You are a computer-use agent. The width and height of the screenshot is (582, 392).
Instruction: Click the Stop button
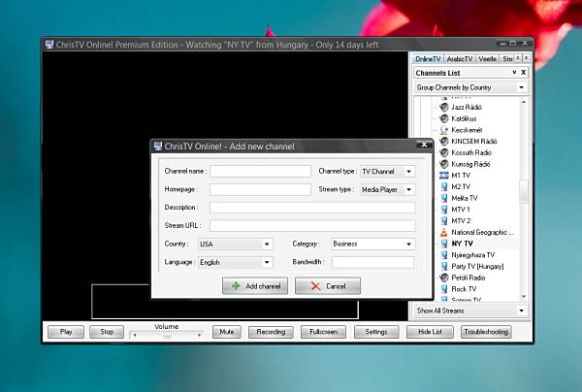point(107,332)
